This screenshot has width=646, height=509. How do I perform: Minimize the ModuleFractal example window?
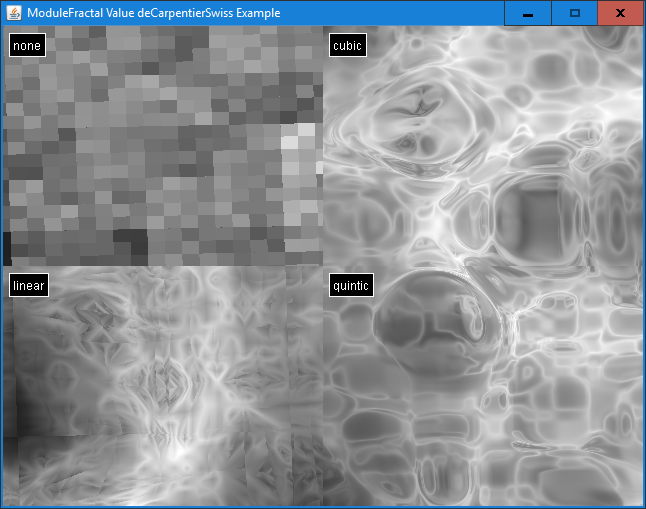(527, 13)
